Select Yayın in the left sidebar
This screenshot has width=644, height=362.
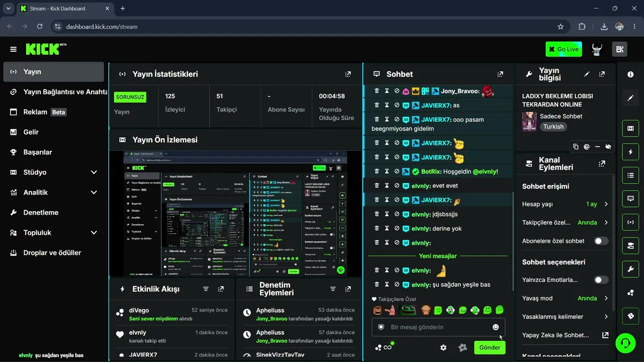pyautogui.click(x=53, y=72)
